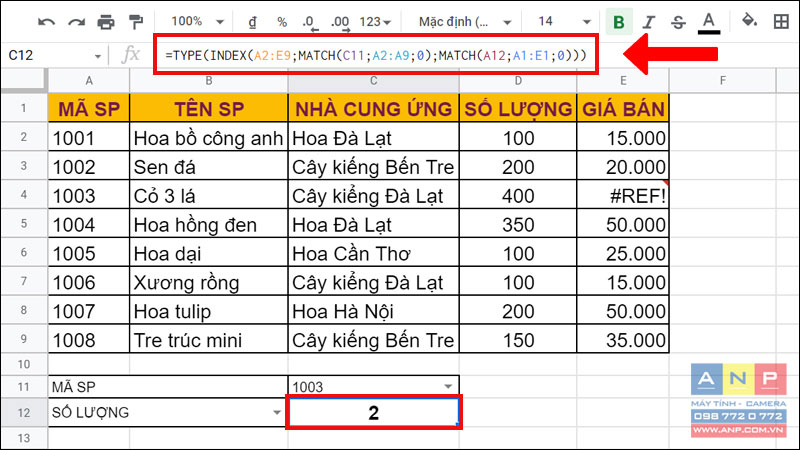Open the Mặc định font dropdown
The image size is (800, 450).
(x=464, y=22)
